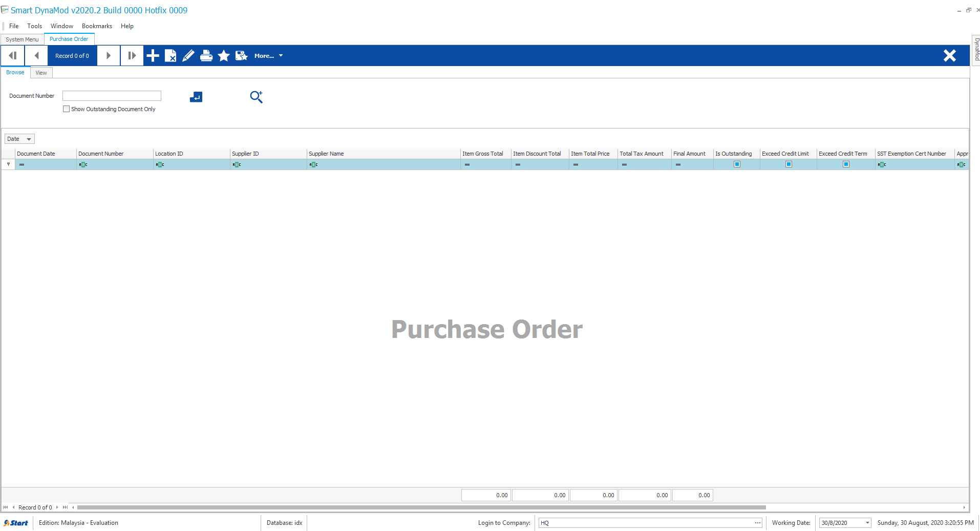Go to previous record in toolbar

pos(36,56)
